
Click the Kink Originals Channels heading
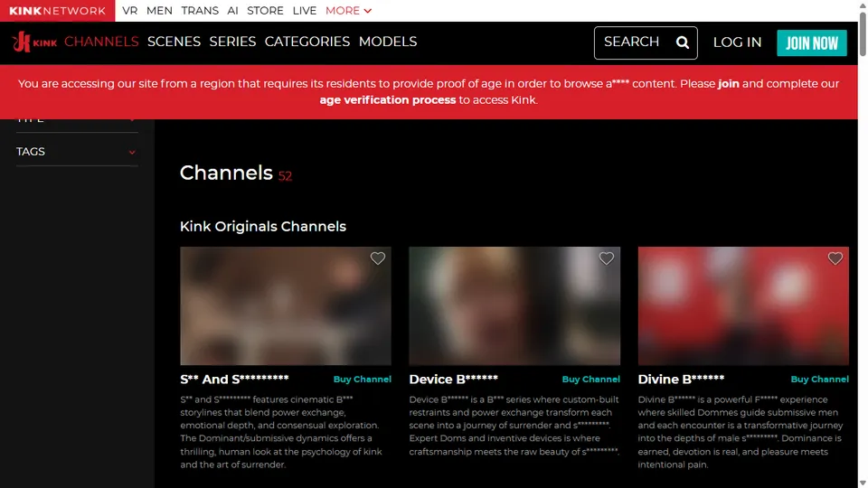263,226
